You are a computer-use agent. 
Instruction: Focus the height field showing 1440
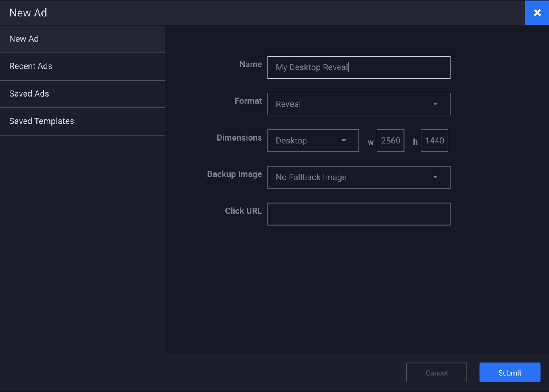click(x=434, y=141)
